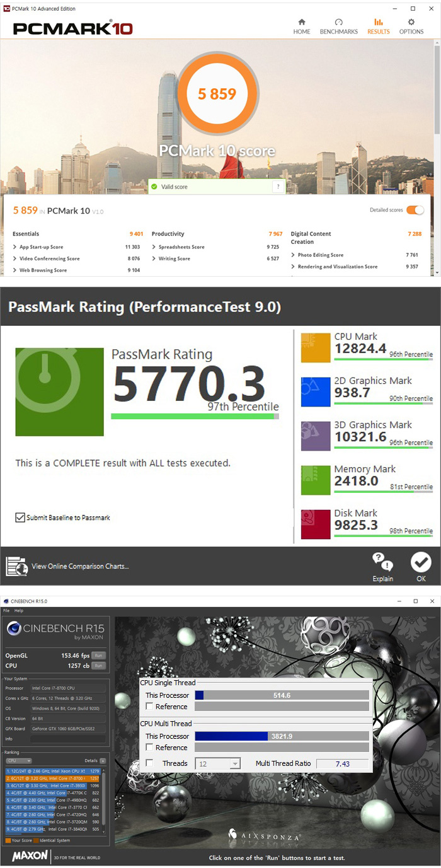This screenshot has height=868, width=441.
Task: Click the Details arrow icon in Ranking
Action: (102, 761)
